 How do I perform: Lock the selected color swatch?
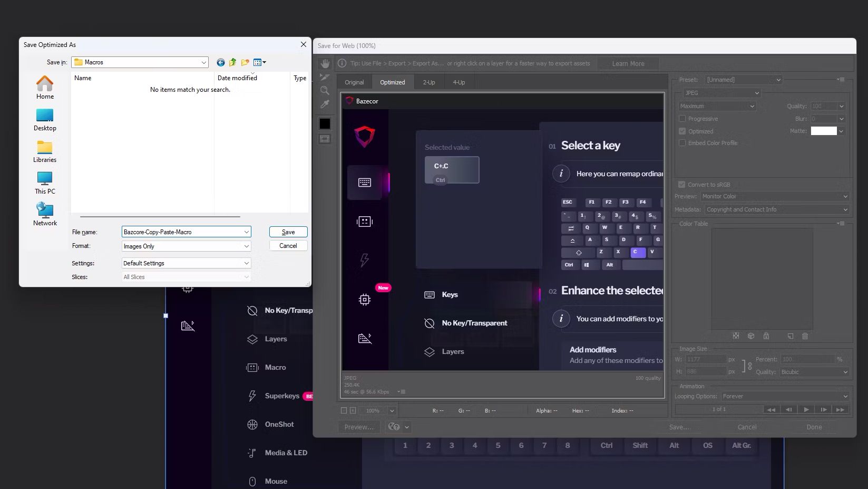(x=766, y=336)
